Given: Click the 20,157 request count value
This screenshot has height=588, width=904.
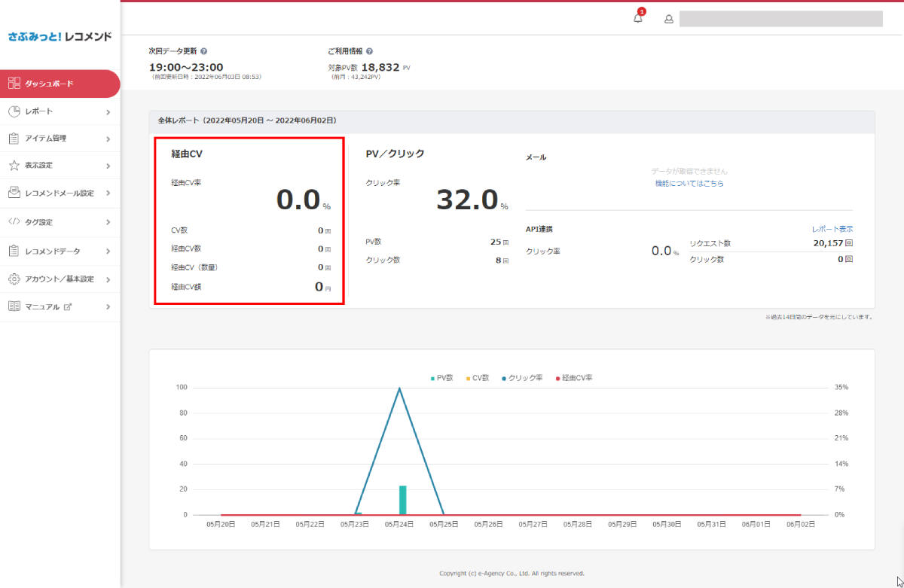Looking at the screenshot, I should (828, 243).
